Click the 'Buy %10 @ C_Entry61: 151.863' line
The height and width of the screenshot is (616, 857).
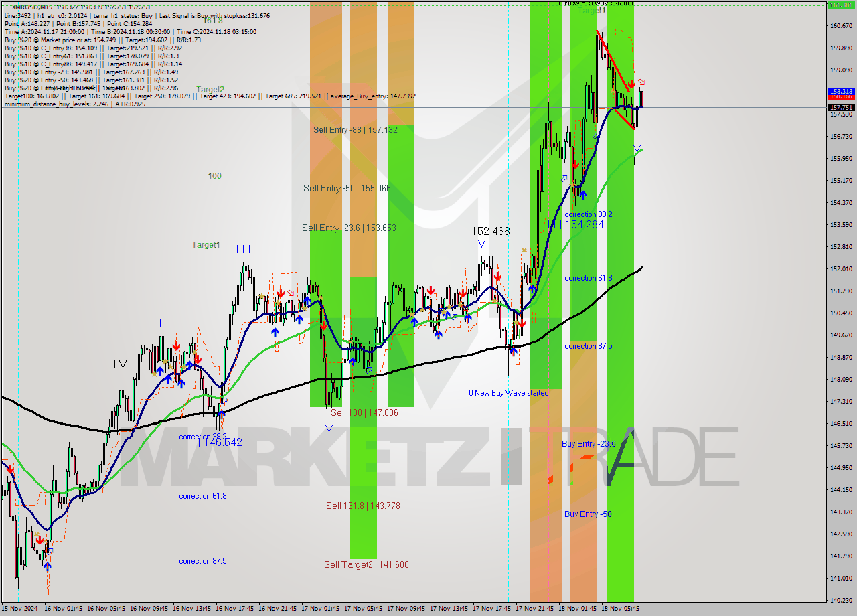[x=93, y=56]
